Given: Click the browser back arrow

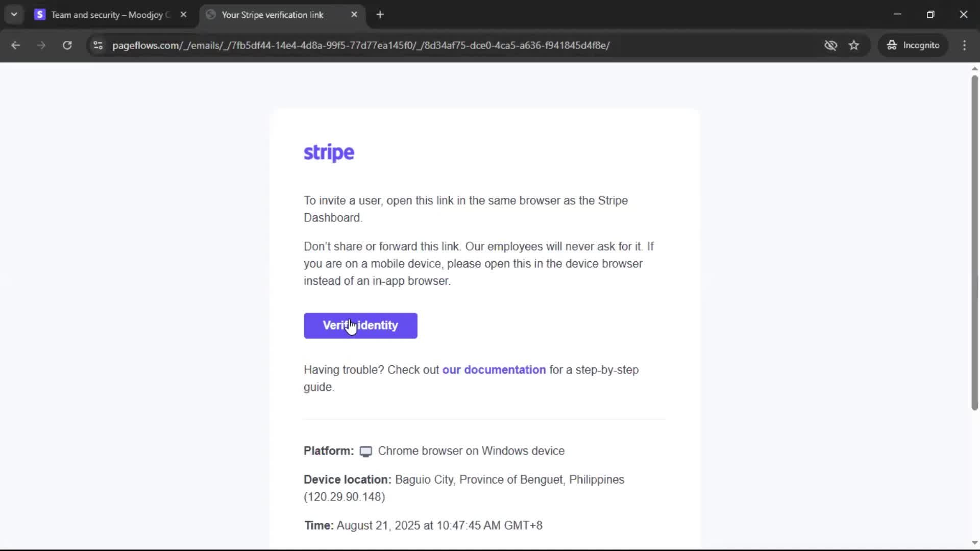Looking at the screenshot, I should [x=15, y=45].
